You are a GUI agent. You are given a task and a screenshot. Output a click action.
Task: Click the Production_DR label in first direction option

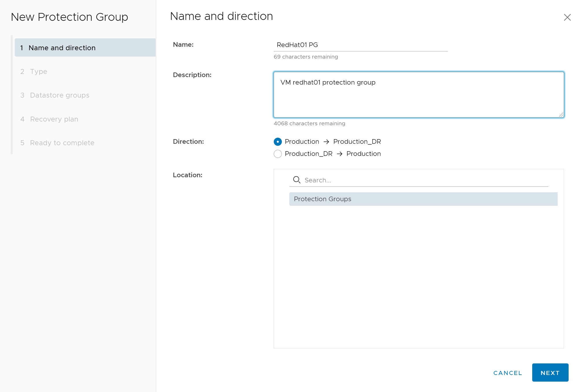(357, 142)
